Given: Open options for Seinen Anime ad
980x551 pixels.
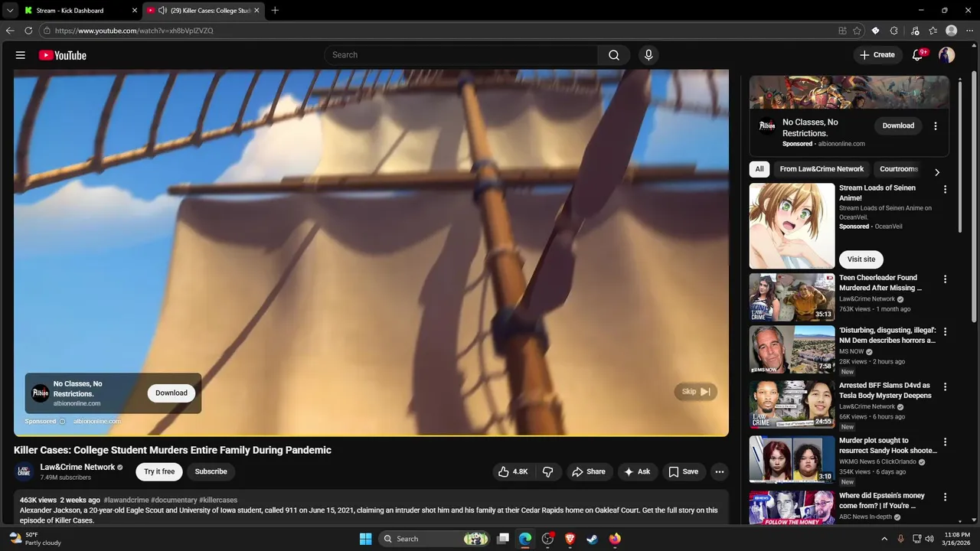Looking at the screenshot, I should pyautogui.click(x=945, y=189).
